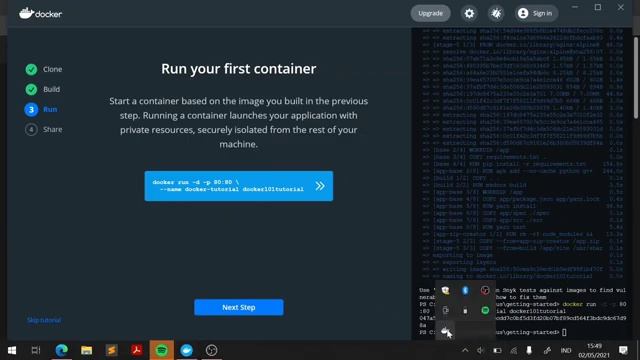Click the double-chevron run arrow icon

coord(320,186)
